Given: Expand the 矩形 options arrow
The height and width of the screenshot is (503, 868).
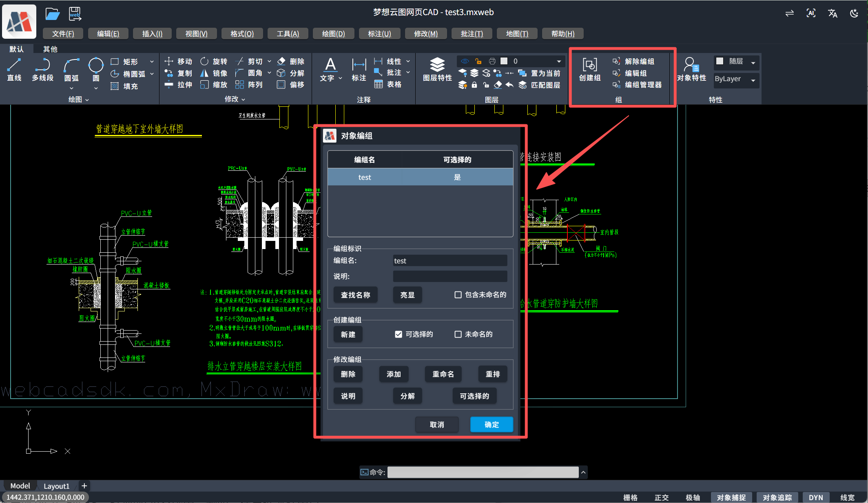Looking at the screenshot, I should click(152, 62).
